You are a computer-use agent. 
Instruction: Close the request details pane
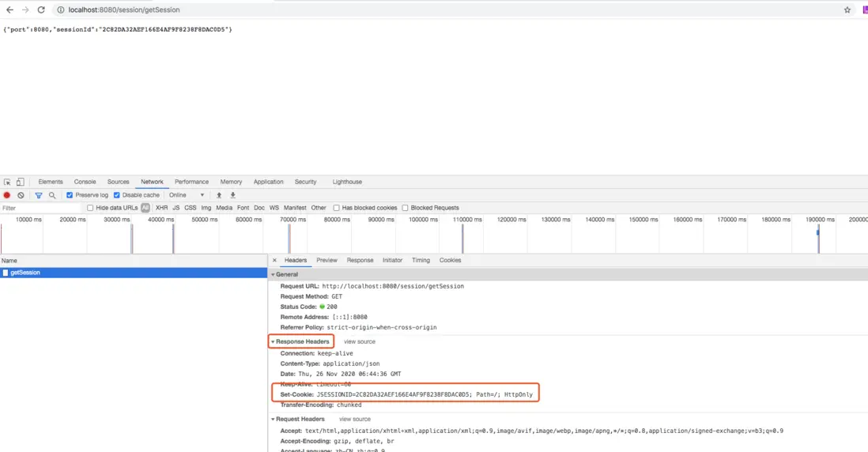coord(274,260)
